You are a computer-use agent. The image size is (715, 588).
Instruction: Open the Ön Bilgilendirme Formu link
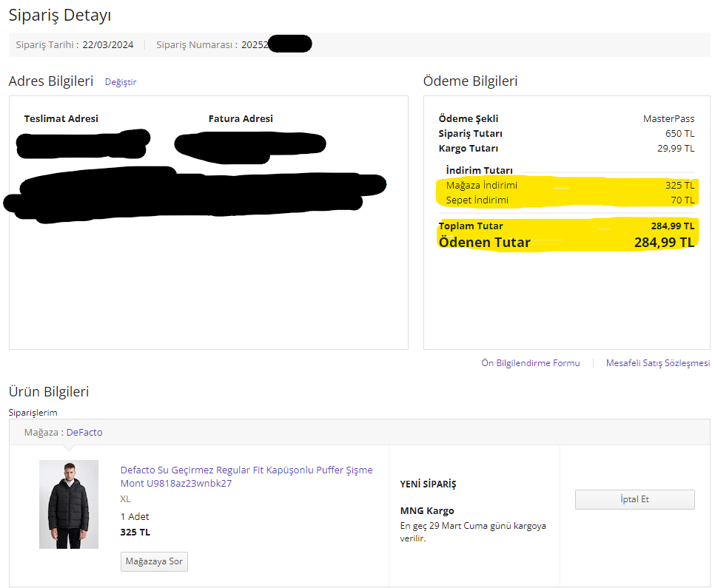click(531, 363)
